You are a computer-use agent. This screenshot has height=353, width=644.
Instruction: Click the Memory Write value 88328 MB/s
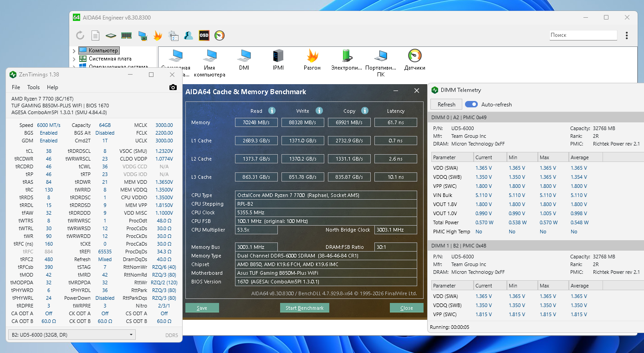(303, 122)
